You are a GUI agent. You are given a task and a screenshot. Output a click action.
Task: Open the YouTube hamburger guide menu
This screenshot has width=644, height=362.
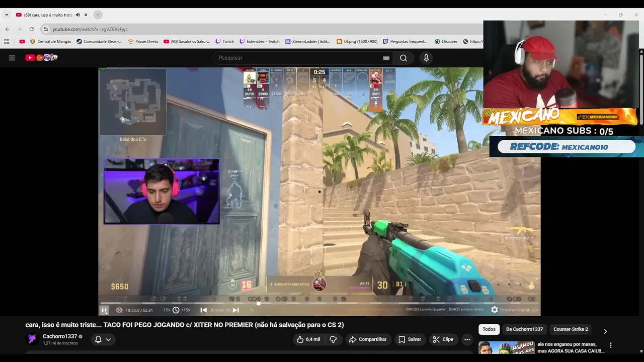click(x=12, y=58)
